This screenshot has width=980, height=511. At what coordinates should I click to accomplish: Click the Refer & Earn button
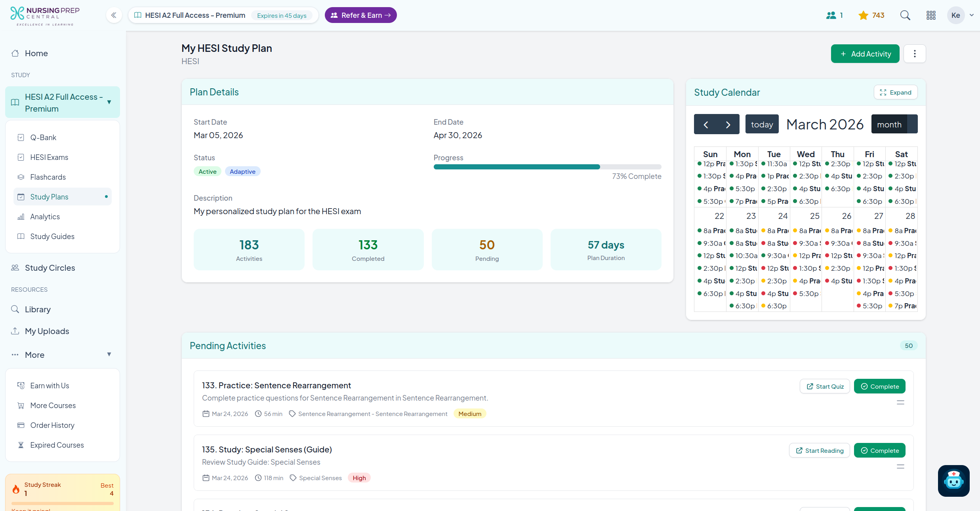point(360,15)
